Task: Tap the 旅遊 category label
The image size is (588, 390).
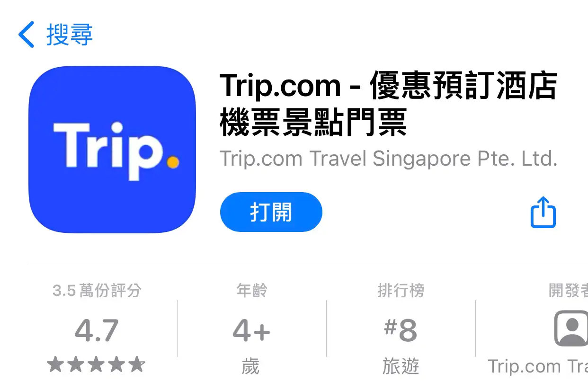Action: 401,367
